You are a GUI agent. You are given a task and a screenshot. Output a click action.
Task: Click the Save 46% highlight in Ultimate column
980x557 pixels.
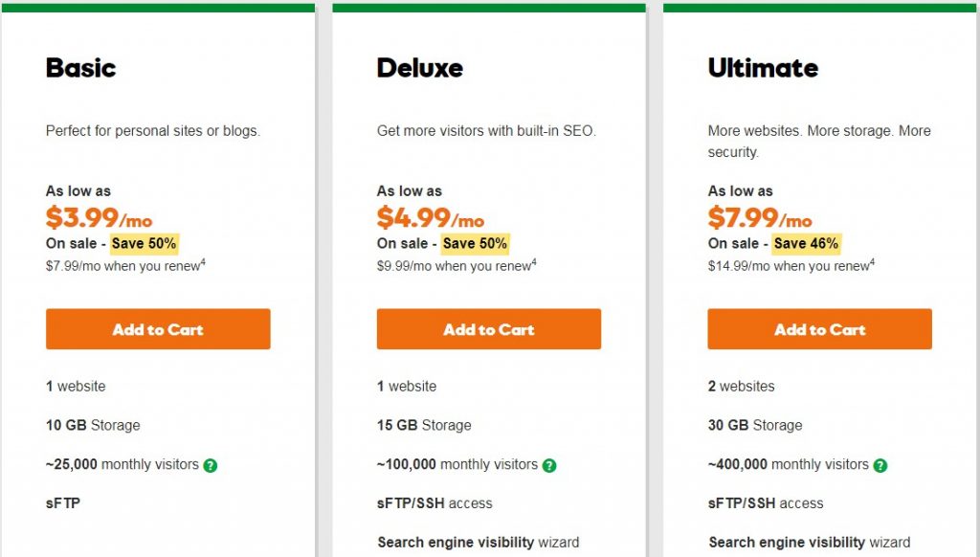(806, 243)
